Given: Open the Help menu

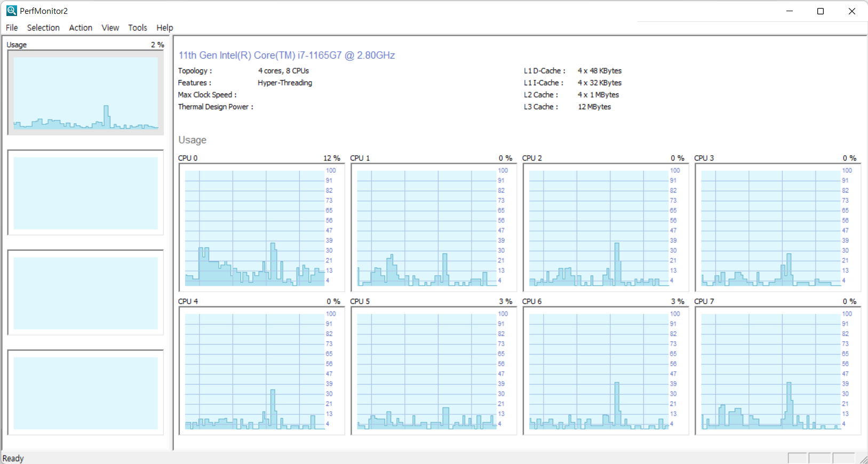Looking at the screenshot, I should (x=164, y=28).
